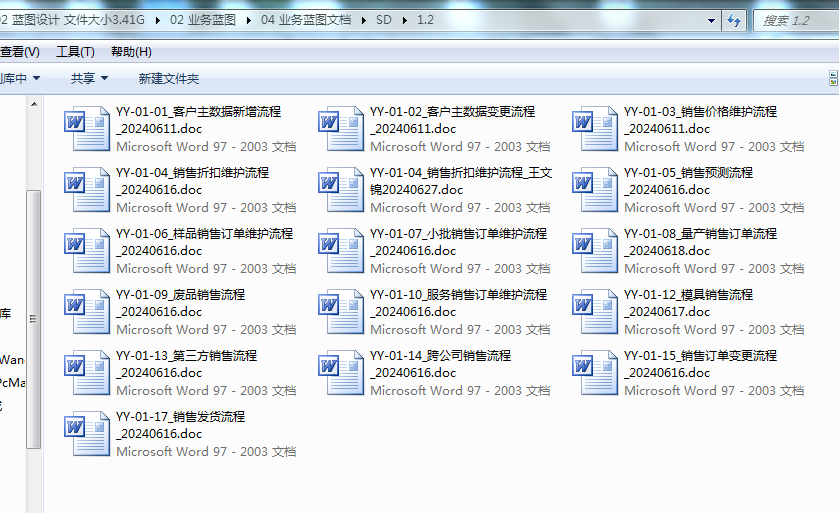Select the YY-01-05 销售预测流程 file icon
Viewport: 839px width, 513px height.
point(595,189)
